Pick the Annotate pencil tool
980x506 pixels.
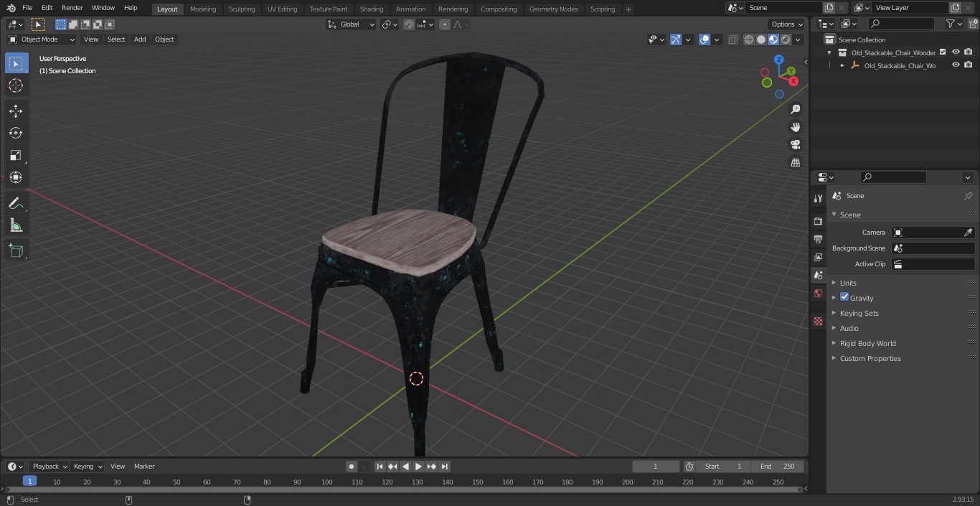(16, 203)
